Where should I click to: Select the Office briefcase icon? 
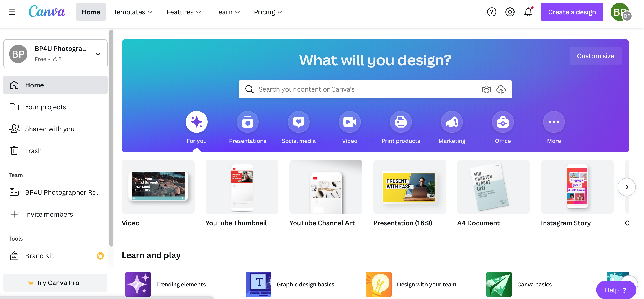pyautogui.click(x=503, y=122)
